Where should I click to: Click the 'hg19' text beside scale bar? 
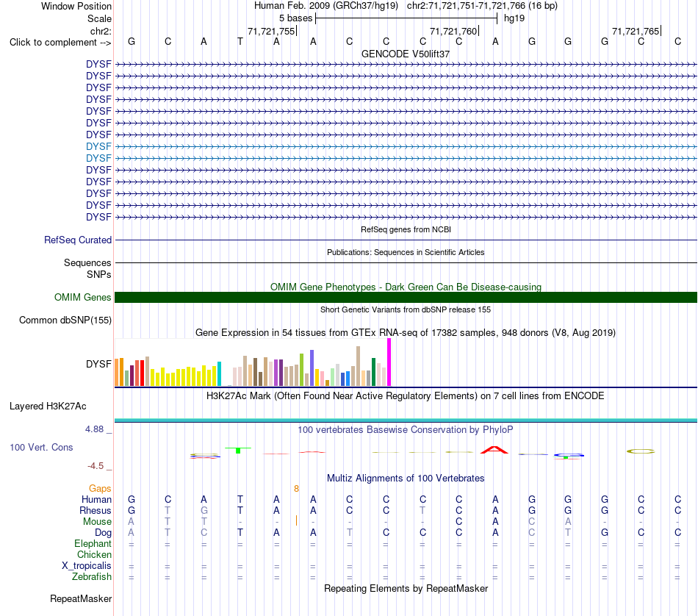click(514, 18)
